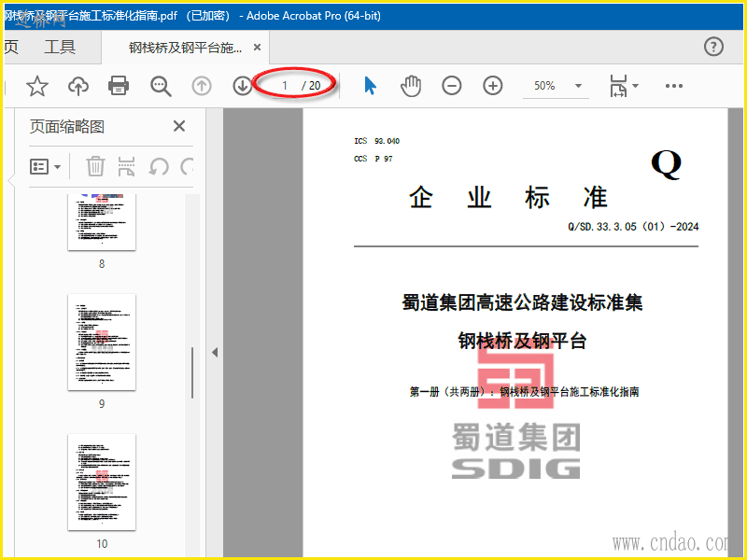Click the current page number field
This screenshot has height=560, width=747.
coord(284,86)
